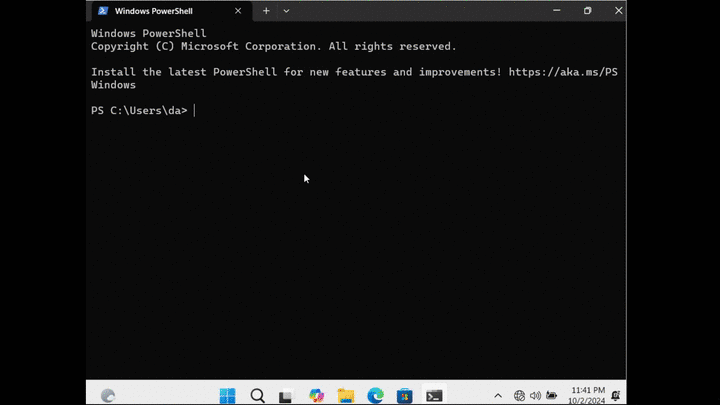Close the Windows PowerShell tab
This screenshot has width=720, height=405.
(x=238, y=11)
